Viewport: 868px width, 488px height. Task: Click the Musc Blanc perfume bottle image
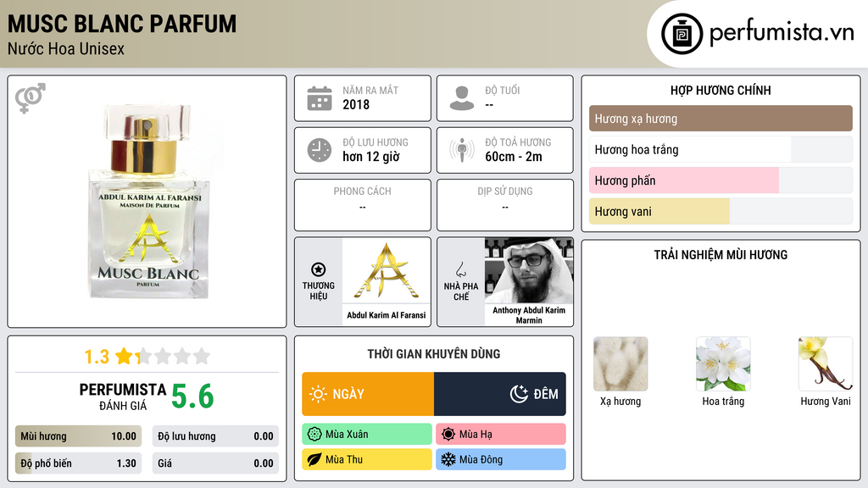coord(148,202)
